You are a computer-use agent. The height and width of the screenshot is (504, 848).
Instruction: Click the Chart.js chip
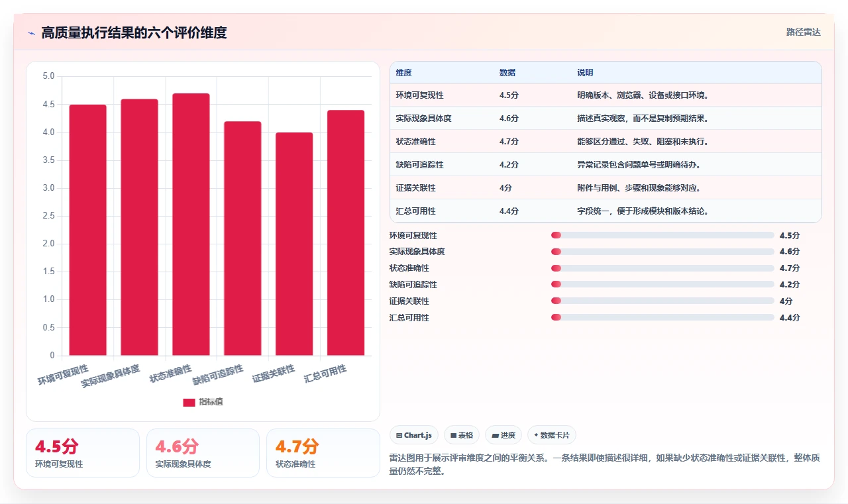click(x=414, y=435)
